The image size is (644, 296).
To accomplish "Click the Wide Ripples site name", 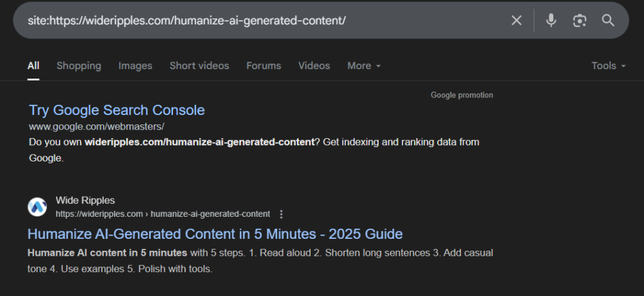I will 85,200.
